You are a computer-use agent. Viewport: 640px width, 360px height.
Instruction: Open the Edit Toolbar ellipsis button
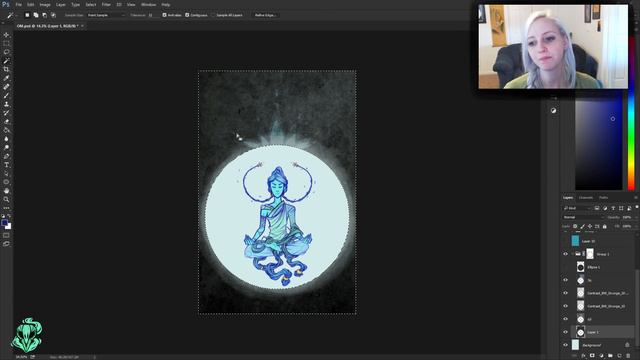click(6, 208)
